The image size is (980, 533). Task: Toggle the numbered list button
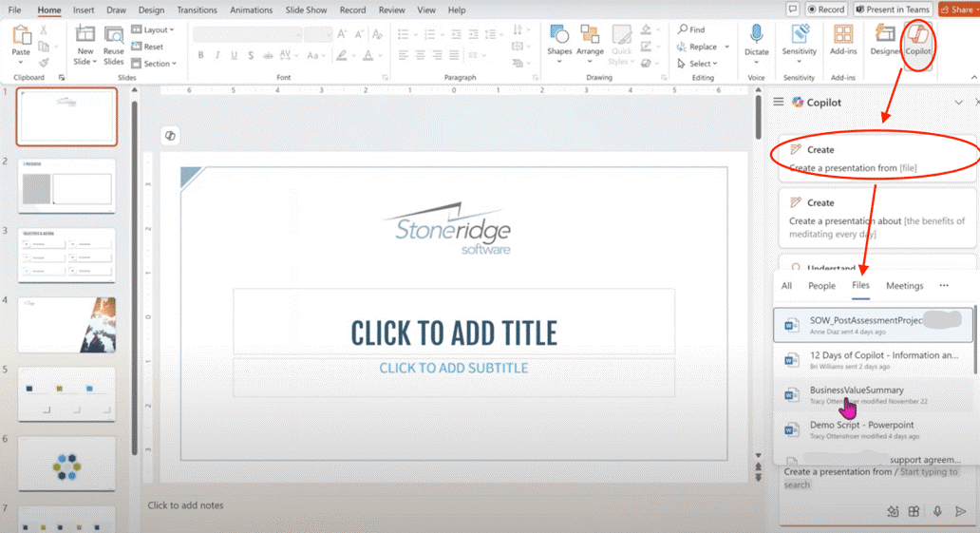pos(430,34)
